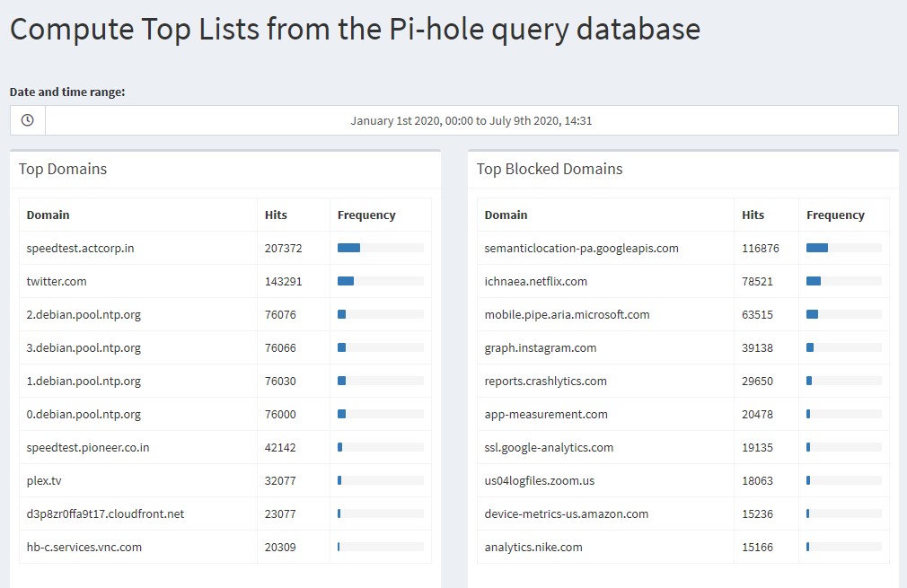Click analytics.nike.com in the blocked list
The image size is (907, 588).
click(533, 547)
